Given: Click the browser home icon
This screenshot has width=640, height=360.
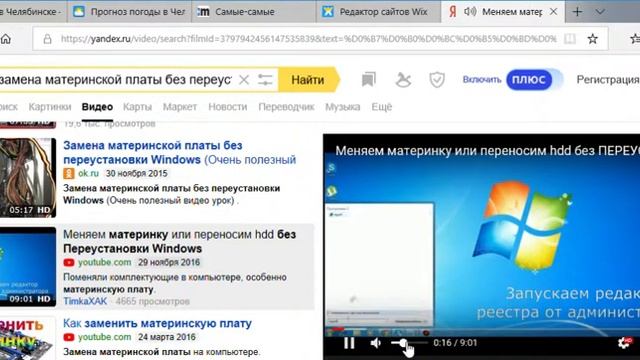Looking at the screenshot, I should [x=5, y=39].
